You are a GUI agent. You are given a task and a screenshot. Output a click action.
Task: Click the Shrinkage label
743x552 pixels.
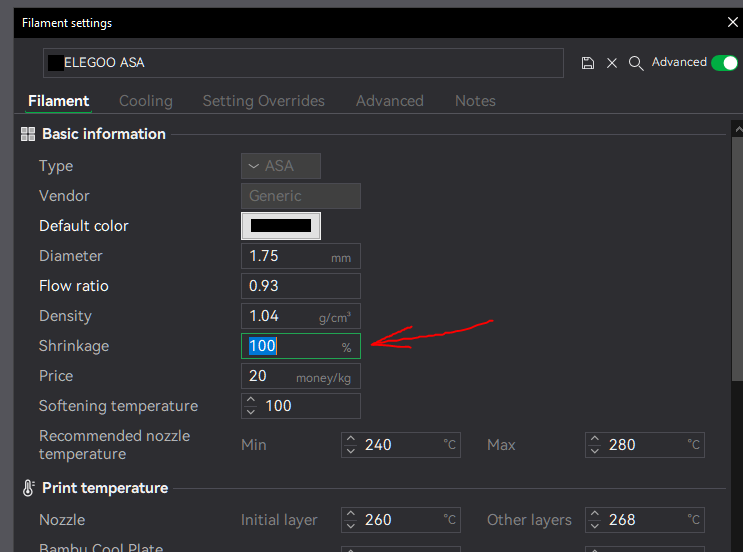[74, 346]
